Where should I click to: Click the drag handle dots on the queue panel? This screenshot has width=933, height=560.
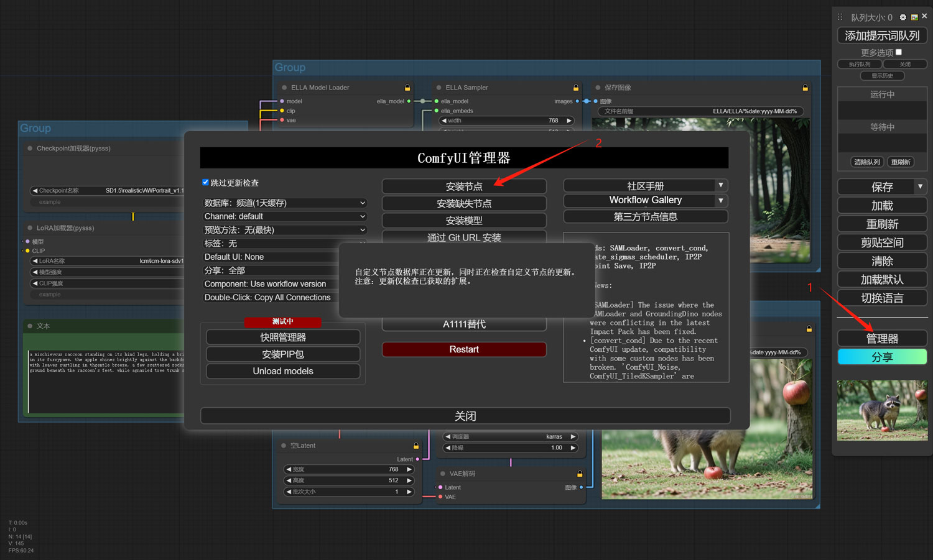click(840, 17)
